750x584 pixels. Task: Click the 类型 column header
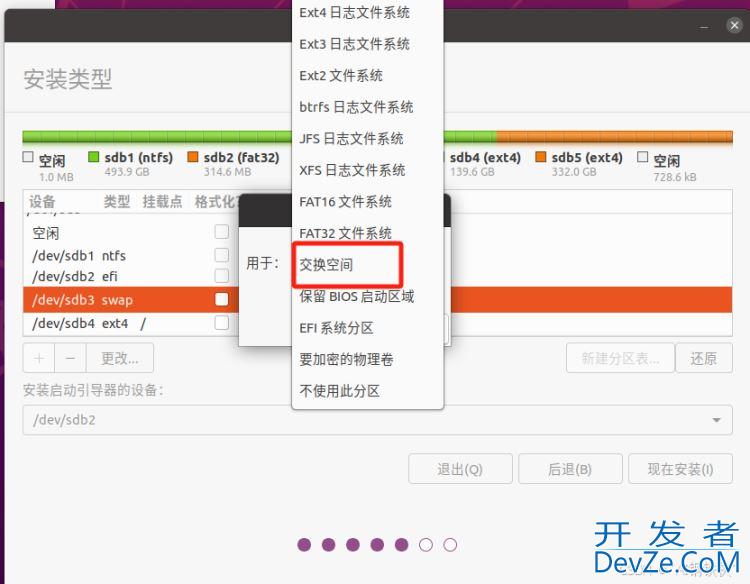point(117,201)
